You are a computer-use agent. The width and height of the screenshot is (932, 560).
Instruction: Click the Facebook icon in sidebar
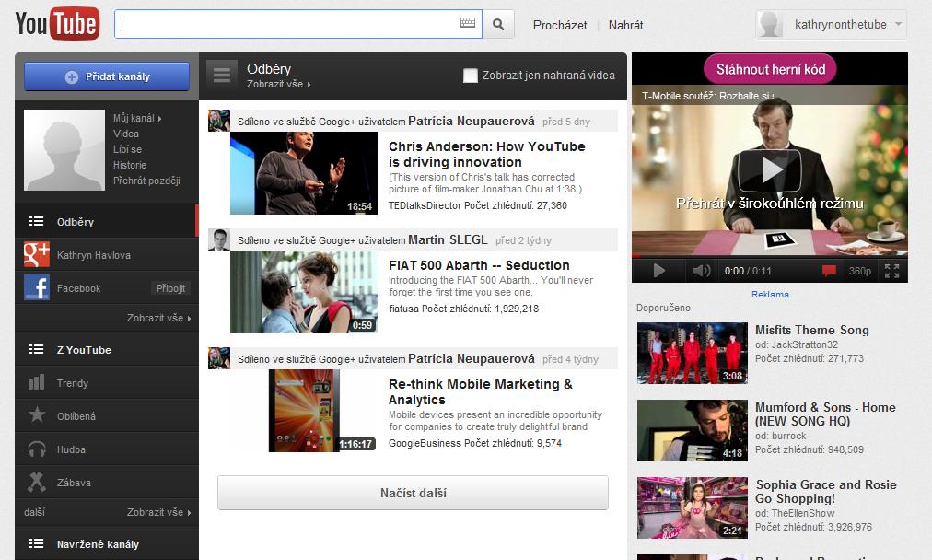click(36, 287)
